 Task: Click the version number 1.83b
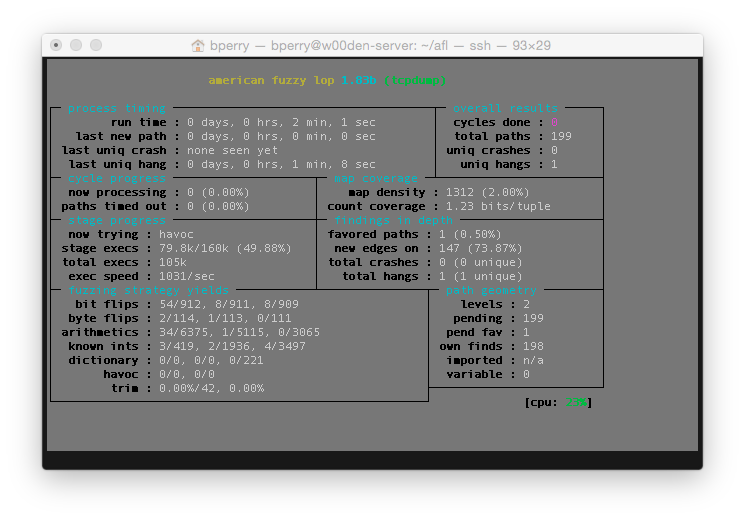coord(359,80)
